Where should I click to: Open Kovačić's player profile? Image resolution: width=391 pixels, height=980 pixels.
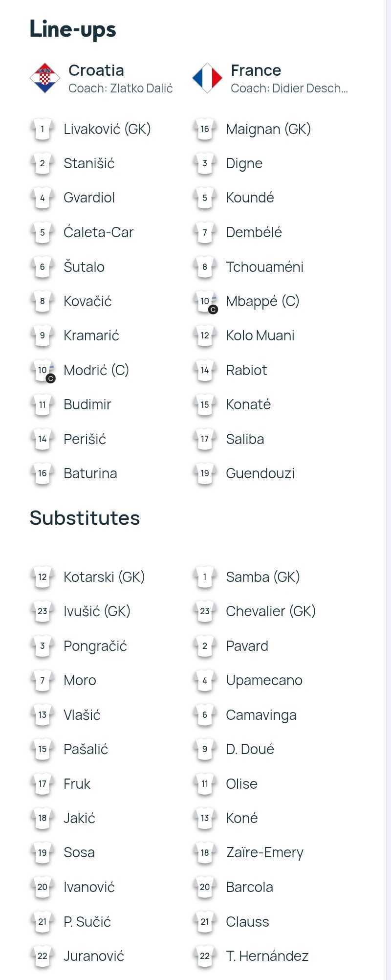pos(87,301)
